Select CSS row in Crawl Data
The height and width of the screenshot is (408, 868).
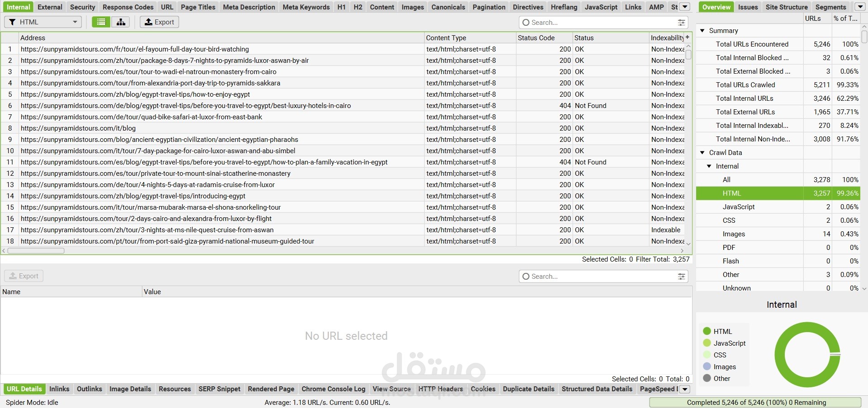point(778,220)
